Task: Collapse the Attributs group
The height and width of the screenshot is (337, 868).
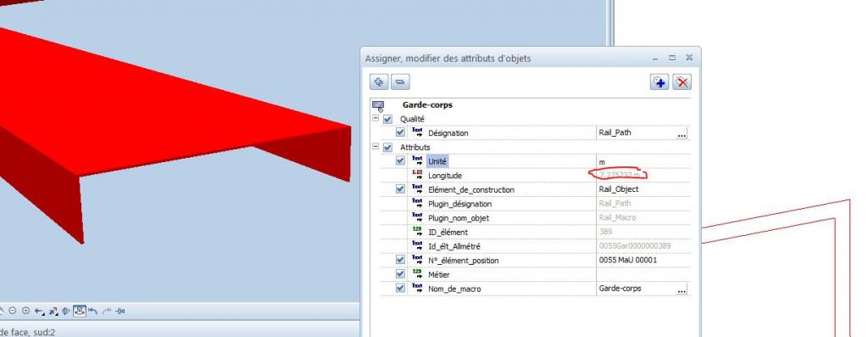Action: click(376, 147)
